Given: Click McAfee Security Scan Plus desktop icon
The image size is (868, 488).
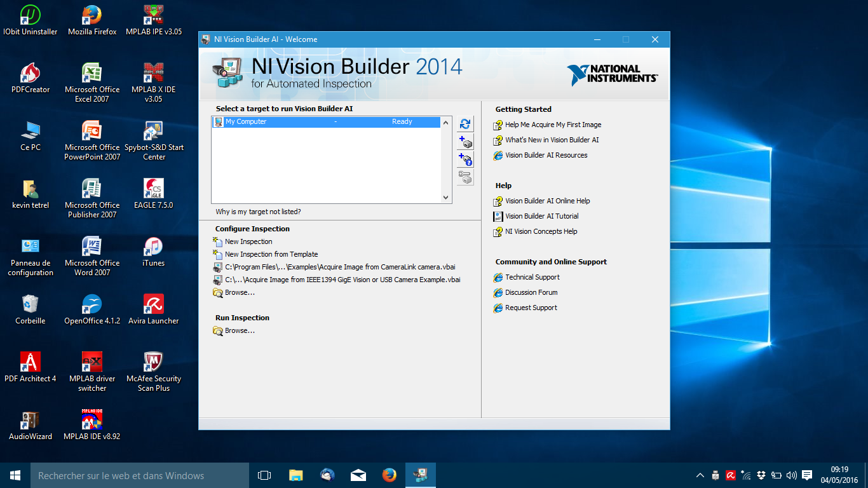Looking at the screenshot, I should [154, 372].
